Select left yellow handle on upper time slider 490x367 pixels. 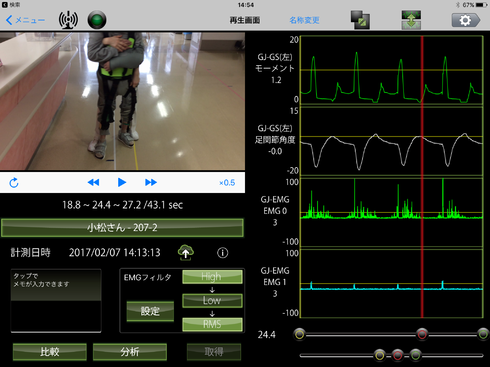(x=300, y=334)
